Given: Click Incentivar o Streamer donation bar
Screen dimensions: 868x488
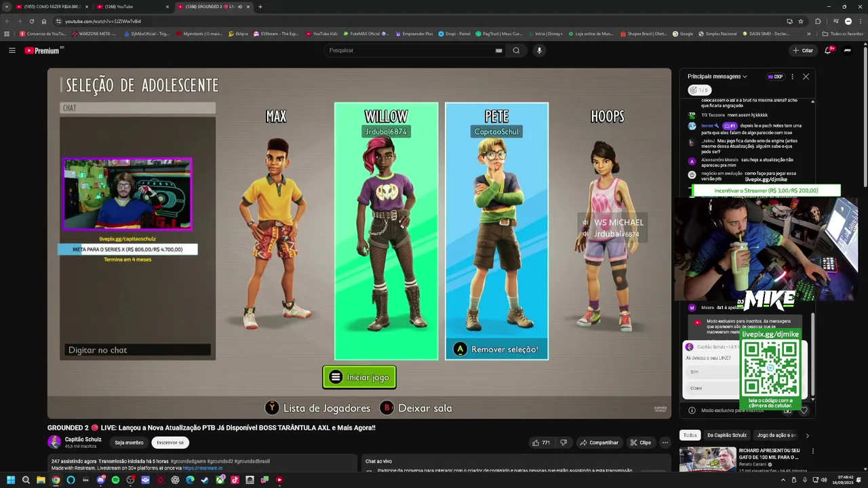Looking at the screenshot, I should coord(766,190).
